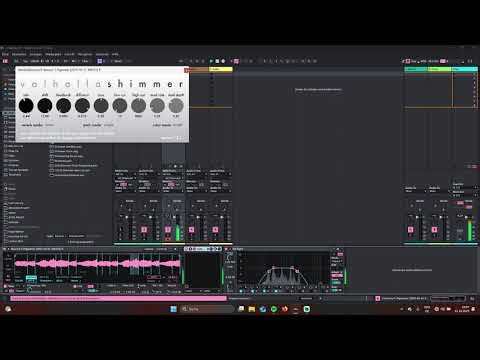Viewport: 480px width, 360px height.
Task: Click the Play button in the transport
Action: pyautogui.click(x=211, y=61)
